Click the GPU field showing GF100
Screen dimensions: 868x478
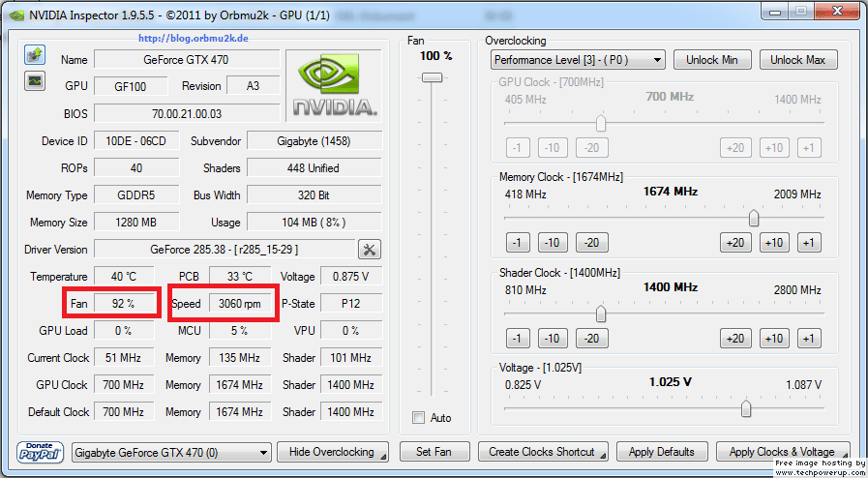pos(131,86)
